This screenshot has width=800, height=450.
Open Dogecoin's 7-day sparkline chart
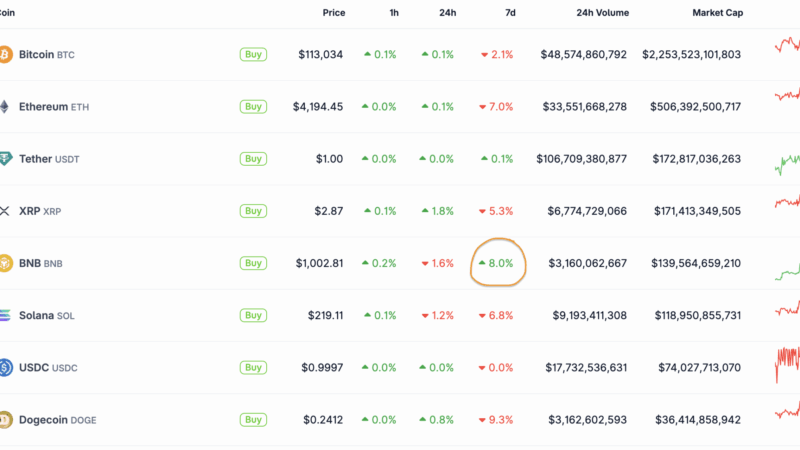(x=787, y=411)
